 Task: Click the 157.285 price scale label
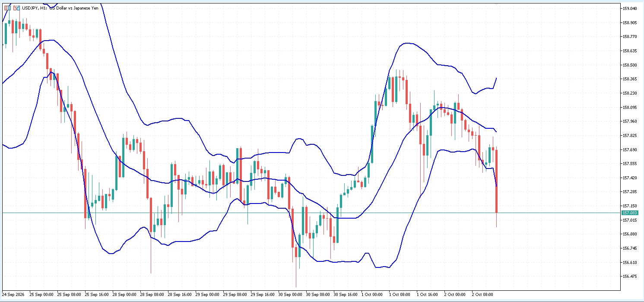(629, 192)
